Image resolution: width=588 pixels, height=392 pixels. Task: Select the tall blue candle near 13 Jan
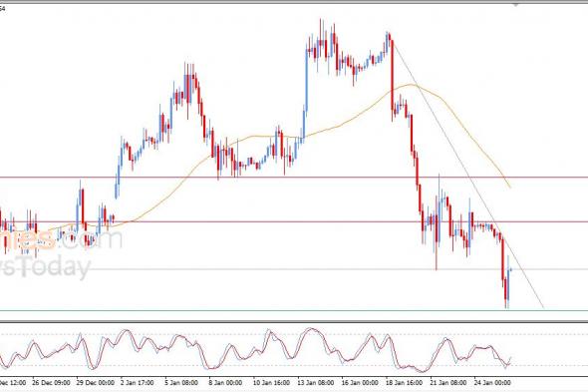[x=306, y=79]
